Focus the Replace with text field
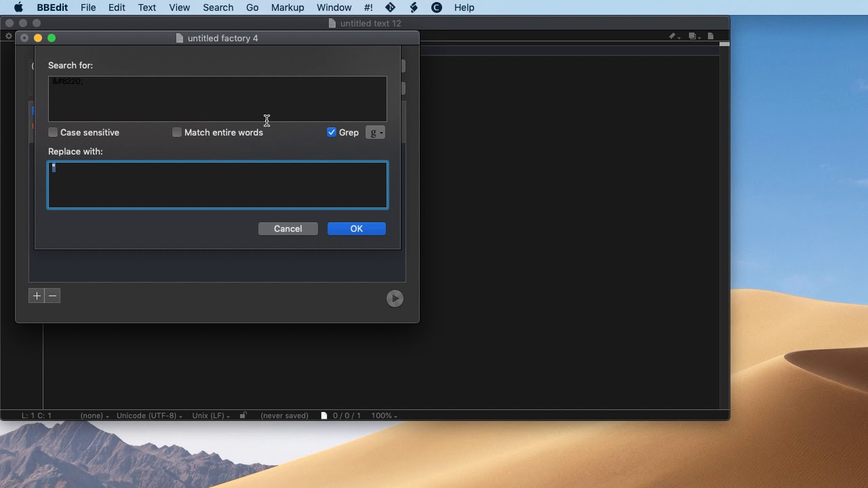This screenshot has width=868, height=488. pyautogui.click(x=218, y=185)
